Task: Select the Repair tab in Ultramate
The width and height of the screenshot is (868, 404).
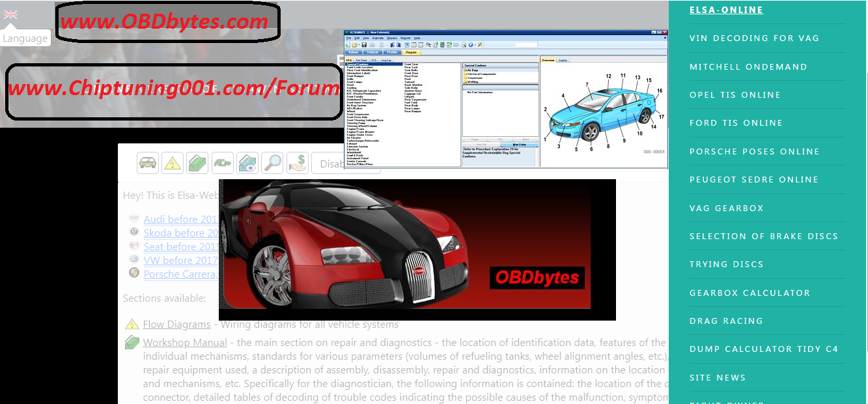Action: click(412, 52)
